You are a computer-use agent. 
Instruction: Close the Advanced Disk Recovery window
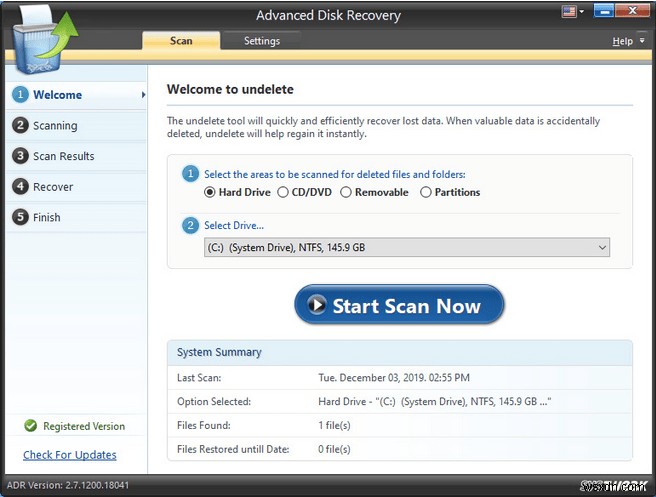click(632, 11)
